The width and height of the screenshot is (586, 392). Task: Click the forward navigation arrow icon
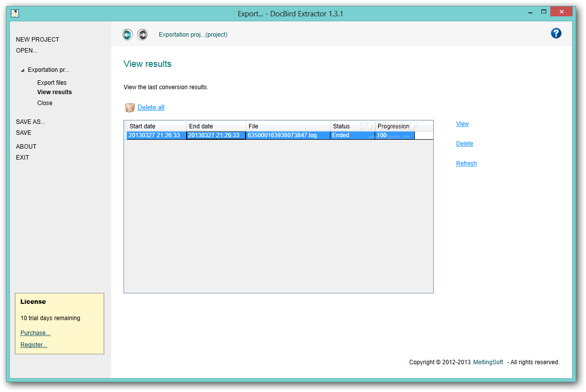pyautogui.click(x=142, y=35)
